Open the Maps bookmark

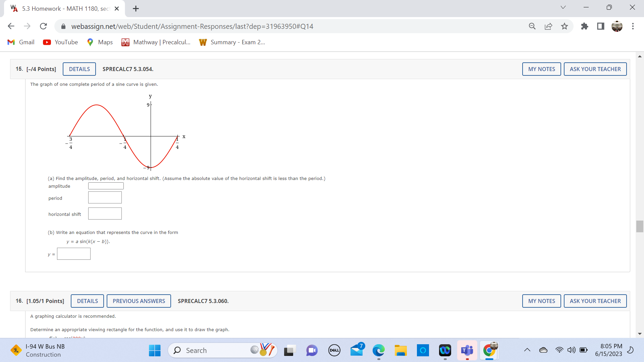(99, 42)
